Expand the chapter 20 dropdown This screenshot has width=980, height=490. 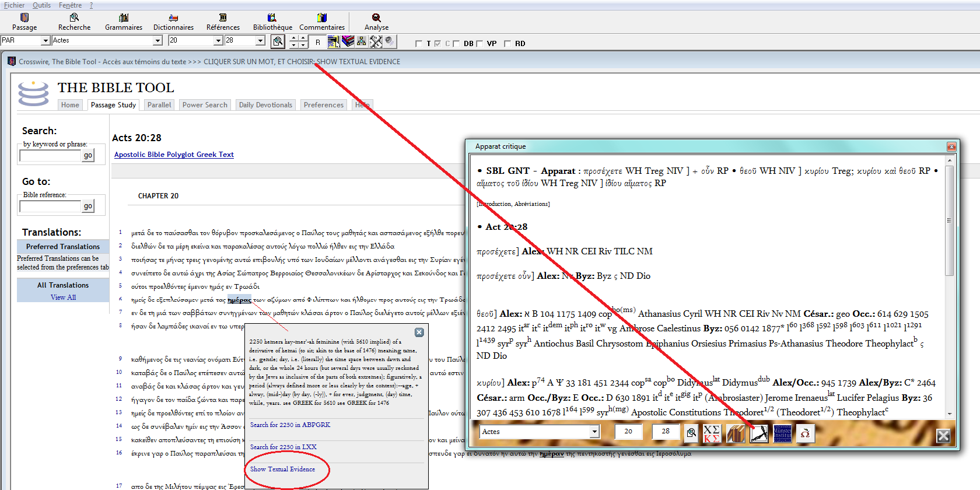(218, 40)
